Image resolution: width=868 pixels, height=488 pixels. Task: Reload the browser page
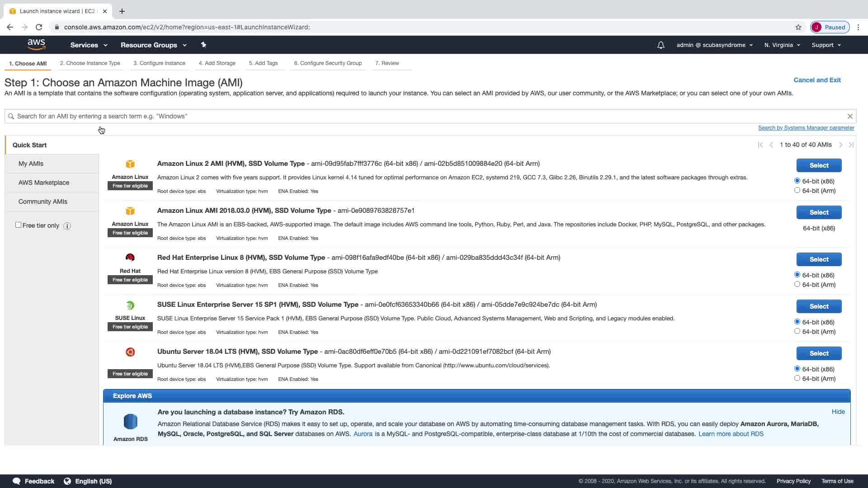pyautogui.click(x=39, y=27)
